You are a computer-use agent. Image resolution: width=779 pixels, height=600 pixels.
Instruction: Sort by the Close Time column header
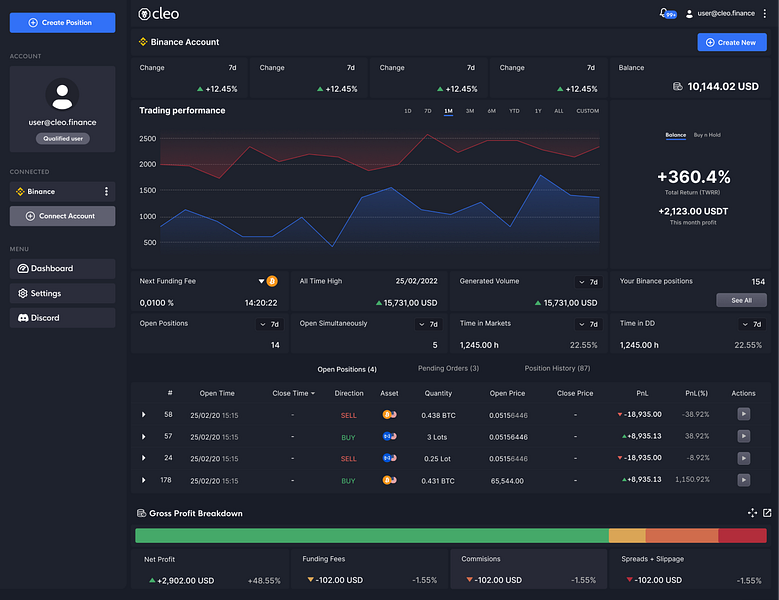(293, 393)
